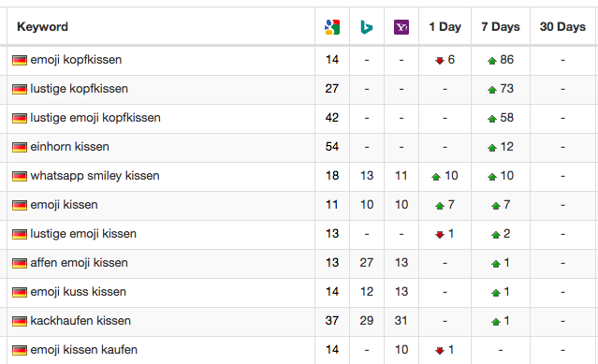Click green up arrow beside 73 in lustige kopfkissen row

(x=492, y=89)
